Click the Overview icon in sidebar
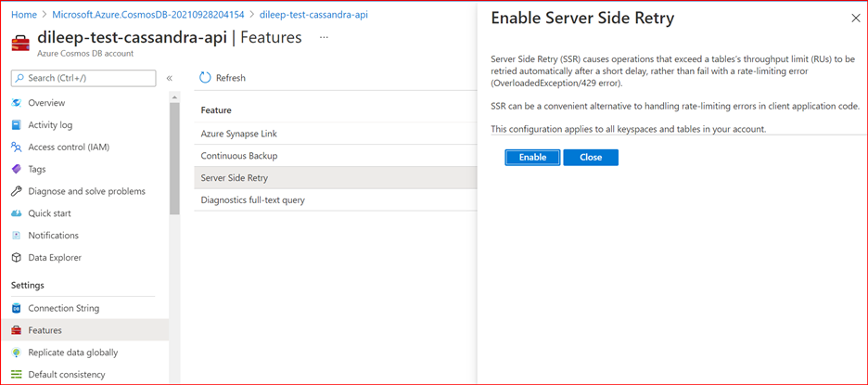The height and width of the screenshot is (385, 868). pyautogui.click(x=17, y=103)
